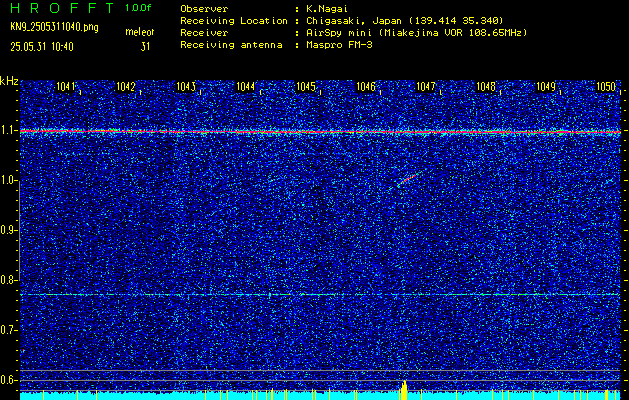
Task: Click the 1044 time marker
Action: (x=246, y=87)
